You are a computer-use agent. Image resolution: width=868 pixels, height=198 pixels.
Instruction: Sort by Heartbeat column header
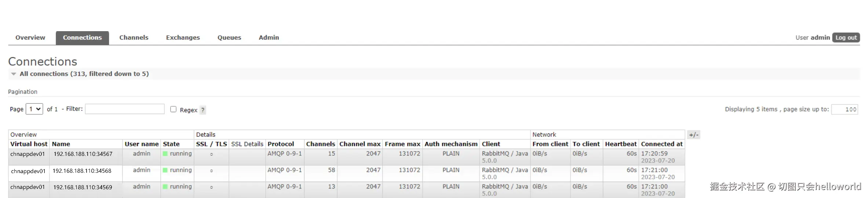(x=621, y=144)
